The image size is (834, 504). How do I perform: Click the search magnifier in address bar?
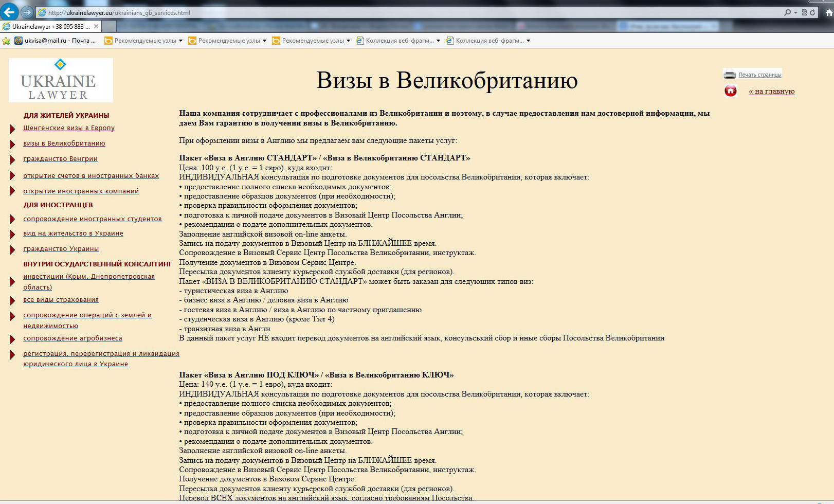pos(788,12)
